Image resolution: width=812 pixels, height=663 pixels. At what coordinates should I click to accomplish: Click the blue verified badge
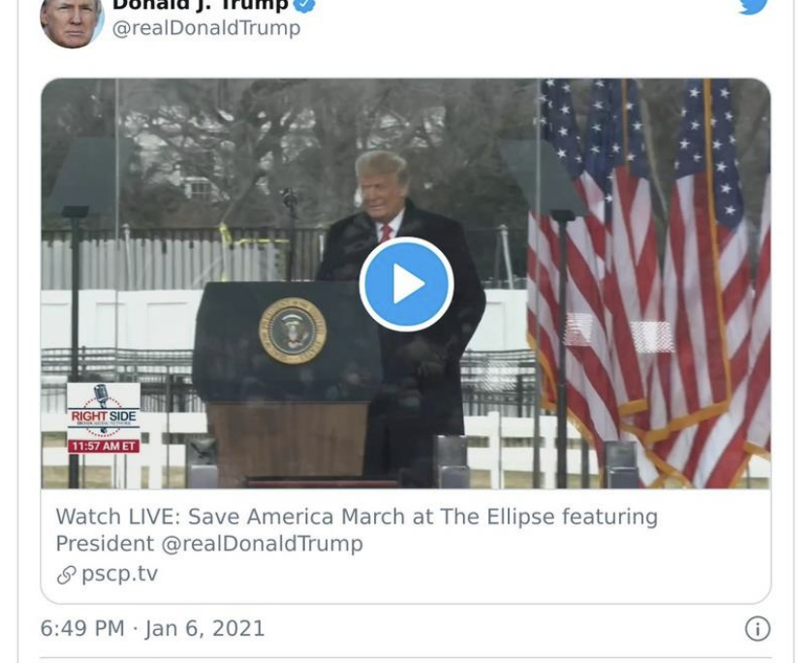(x=305, y=5)
